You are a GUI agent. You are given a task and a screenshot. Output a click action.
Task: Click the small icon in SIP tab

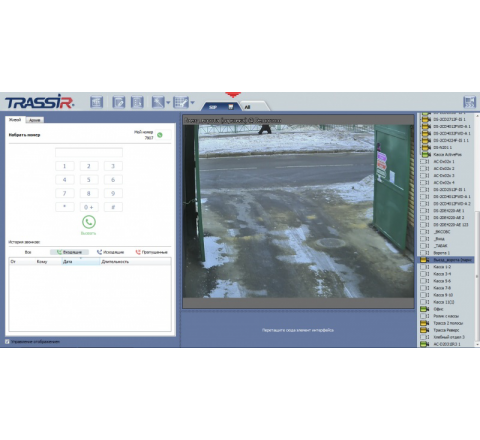[x=230, y=107]
